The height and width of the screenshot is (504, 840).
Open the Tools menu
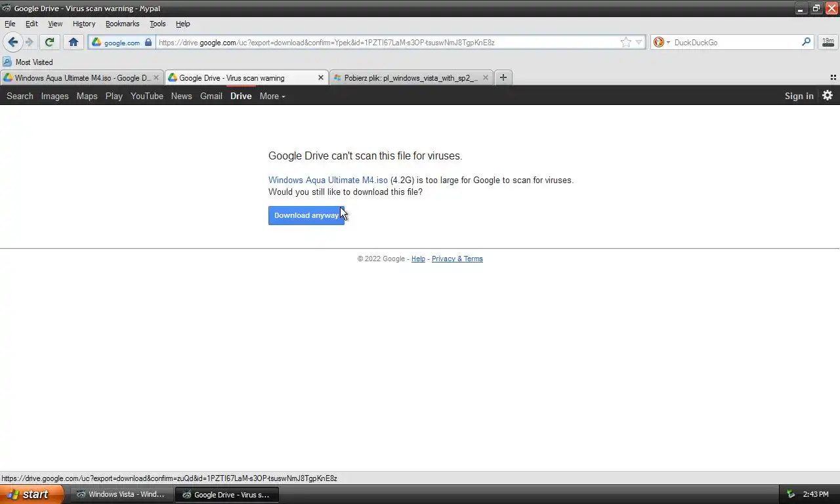pyautogui.click(x=157, y=24)
